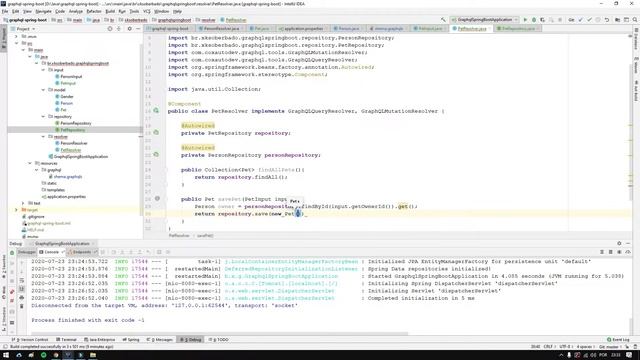Open Spotify from the taskbar
This screenshot has width=640, height=360.
pyautogui.click(x=44, y=355)
